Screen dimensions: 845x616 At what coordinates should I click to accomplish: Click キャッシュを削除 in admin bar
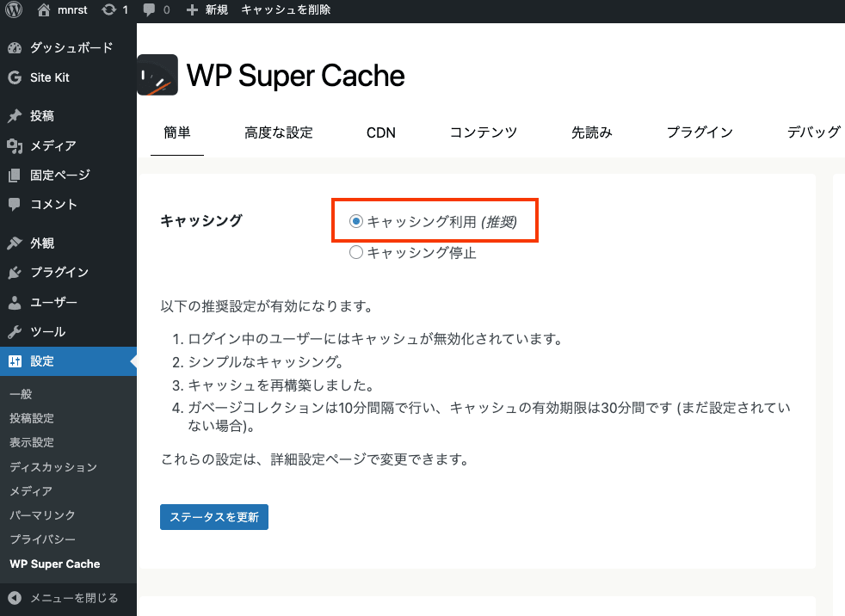point(286,9)
